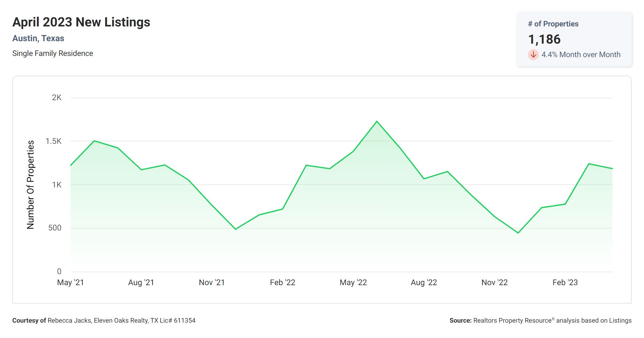644x338 pixels.
Task: Click the Number Of Properties axis title
Action: [30, 185]
